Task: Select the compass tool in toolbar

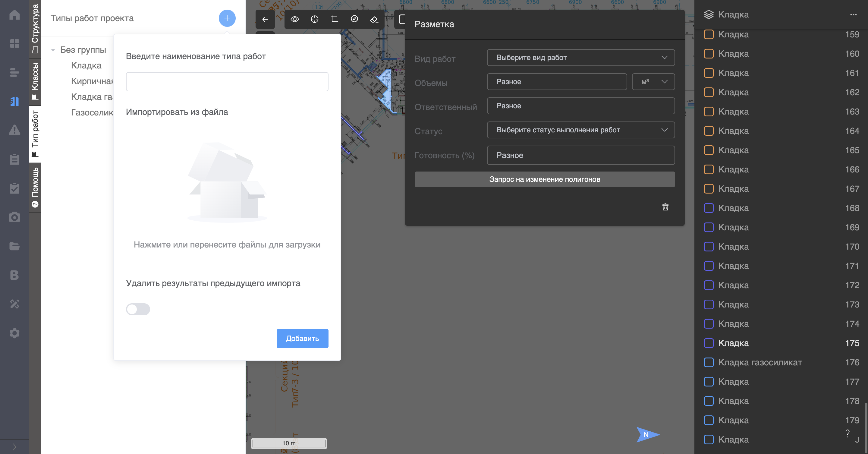Action: click(x=354, y=19)
